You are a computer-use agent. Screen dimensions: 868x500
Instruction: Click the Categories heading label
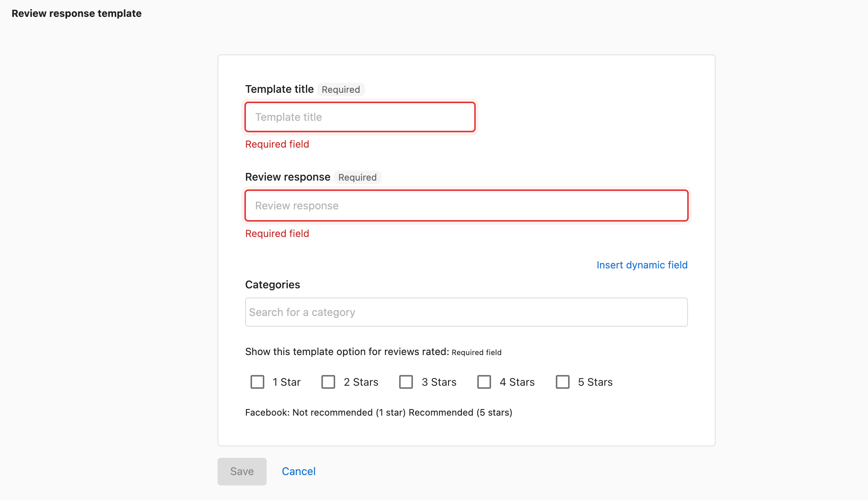tap(272, 285)
